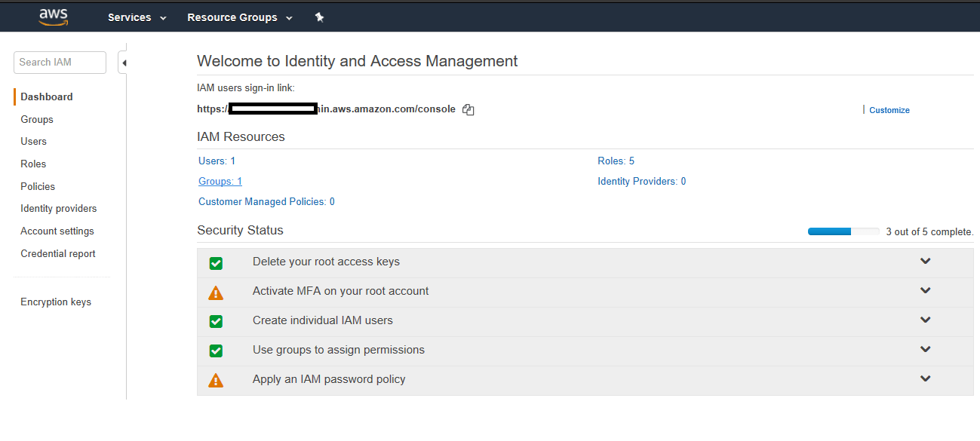Viewport: 980px width, 441px height.
Task: Open the AWS logo home link
Action: 54,17
